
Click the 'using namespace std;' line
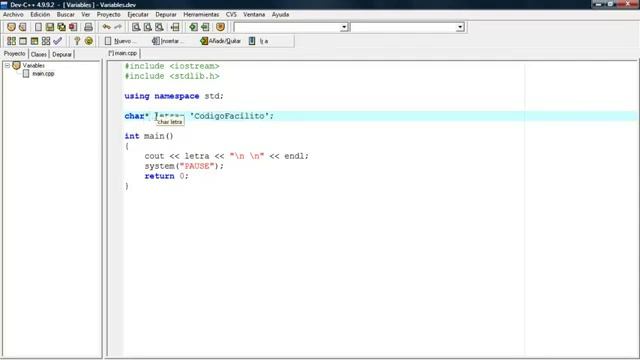pyautogui.click(x=174, y=96)
